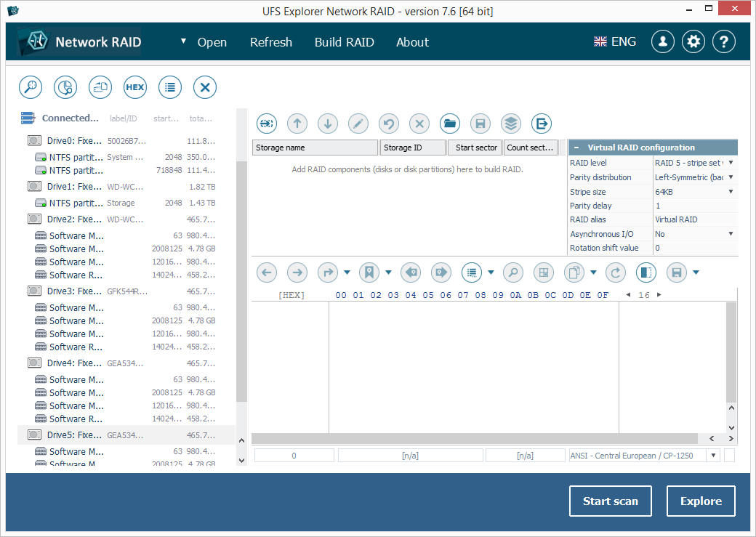Click the Parity delay value field
Image resolution: width=756 pixels, height=537 pixels.
pos(695,206)
